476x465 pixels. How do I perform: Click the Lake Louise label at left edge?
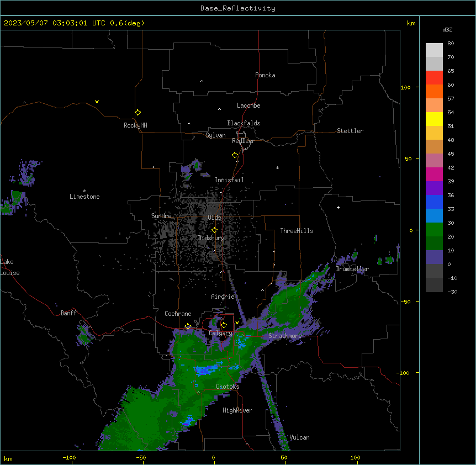pos(10,267)
